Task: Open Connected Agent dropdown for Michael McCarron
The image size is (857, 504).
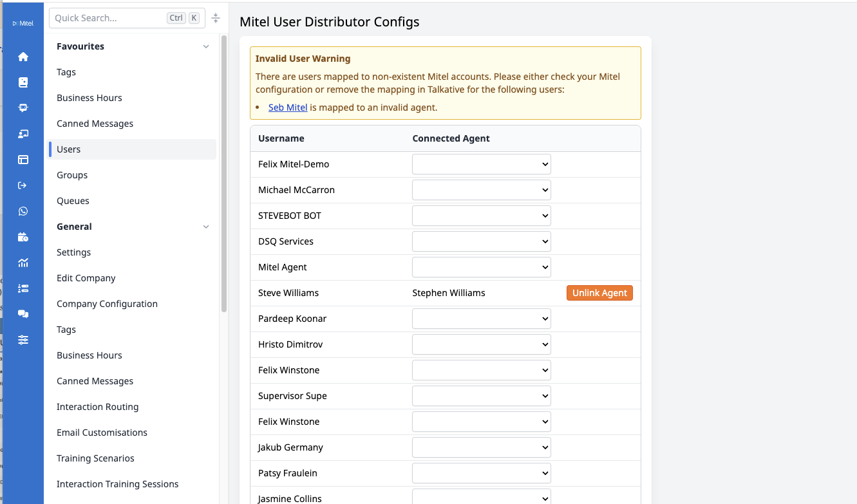Action: (x=482, y=190)
